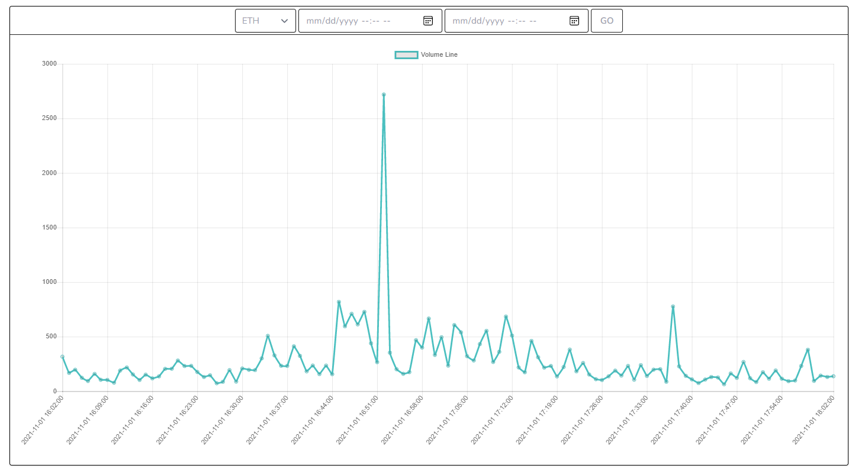Click the highest spike point near 2700

tap(384, 95)
